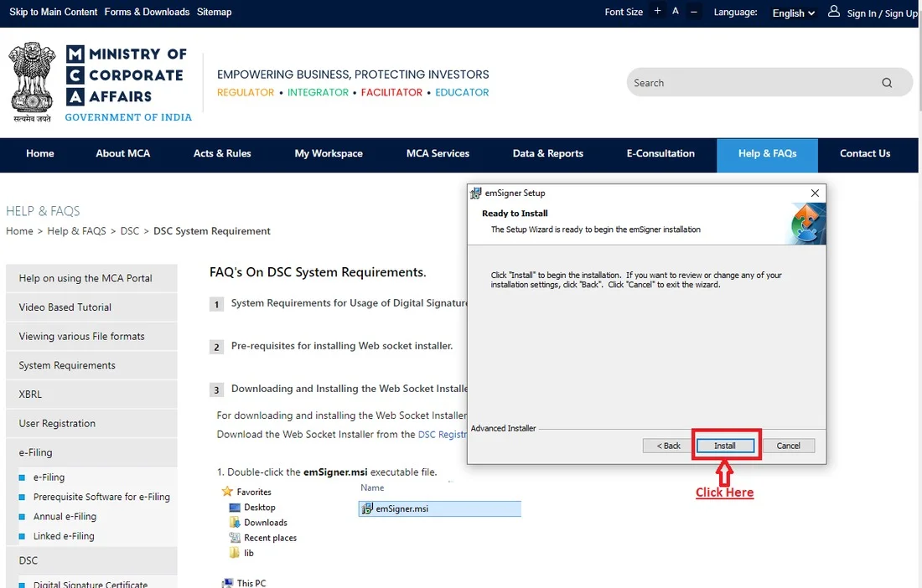The width and height of the screenshot is (922, 588).
Task: Decrease font size with minus icon
Action: [x=694, y=11]
